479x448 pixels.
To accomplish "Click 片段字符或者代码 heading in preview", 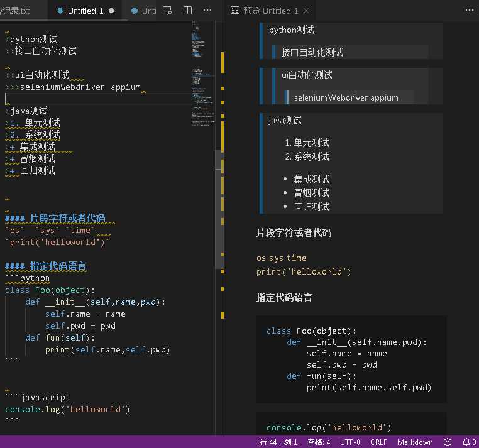I will 294,232.
